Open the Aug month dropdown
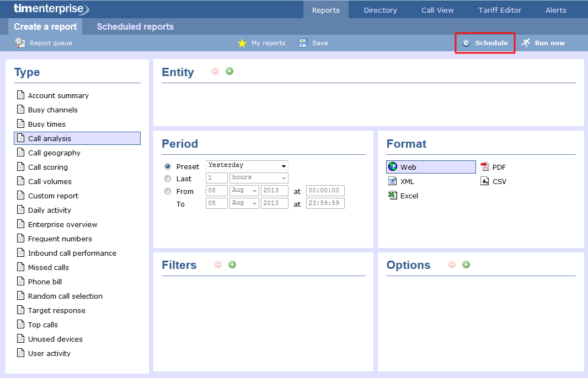This screenshot has width=588, height=378. pyautogui.click(x=244, y=190)
